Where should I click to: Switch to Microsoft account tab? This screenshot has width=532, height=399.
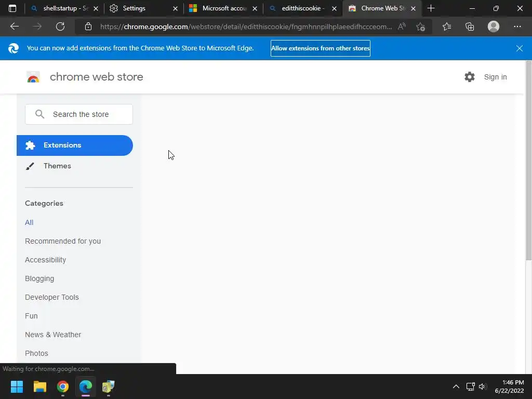(224, 8)
